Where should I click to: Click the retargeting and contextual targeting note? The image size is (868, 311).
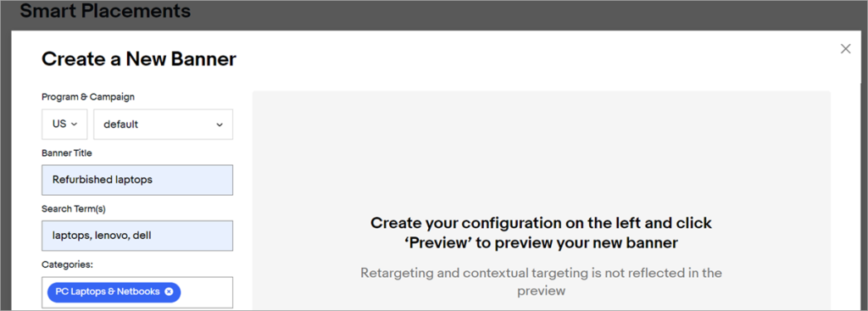[x=542, y=281]
